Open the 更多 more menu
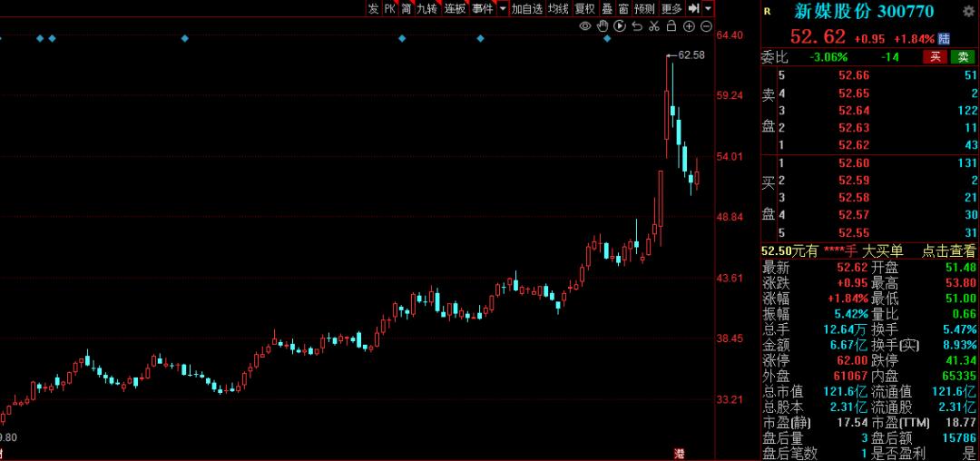 click(671, 8)
